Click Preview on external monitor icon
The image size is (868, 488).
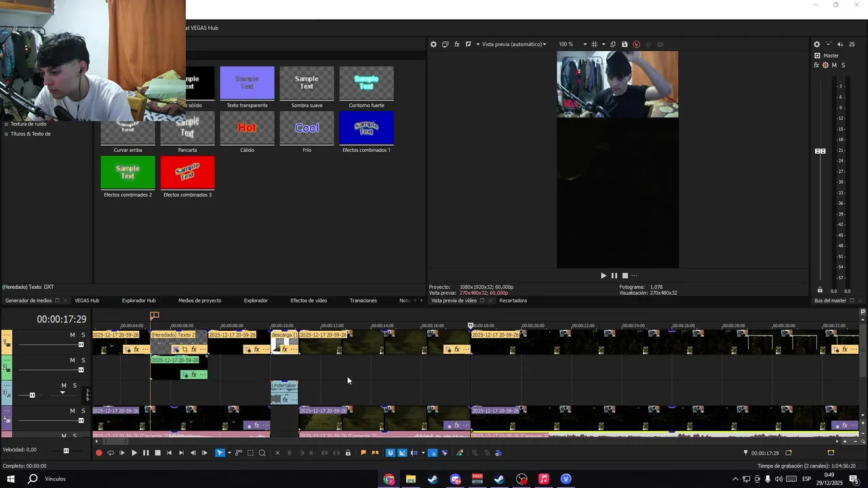click(445, 44)
